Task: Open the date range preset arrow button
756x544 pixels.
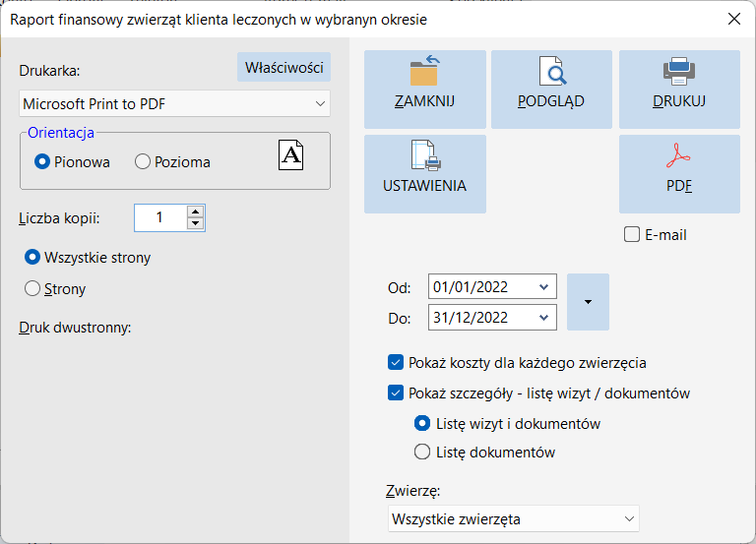Action: pyautogui.click(x=588, y=302)
